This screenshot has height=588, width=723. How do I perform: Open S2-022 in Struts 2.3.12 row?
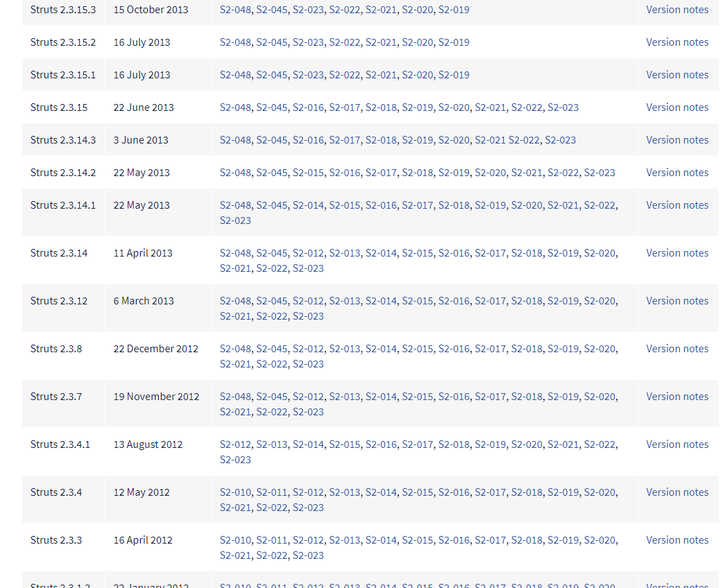click(272, 317)
